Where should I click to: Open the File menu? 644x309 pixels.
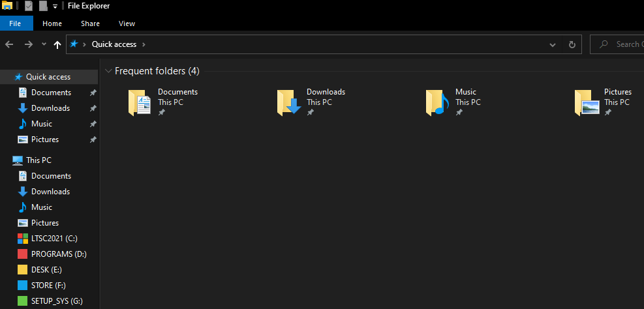pyautogui.click(x=16, y=23)
